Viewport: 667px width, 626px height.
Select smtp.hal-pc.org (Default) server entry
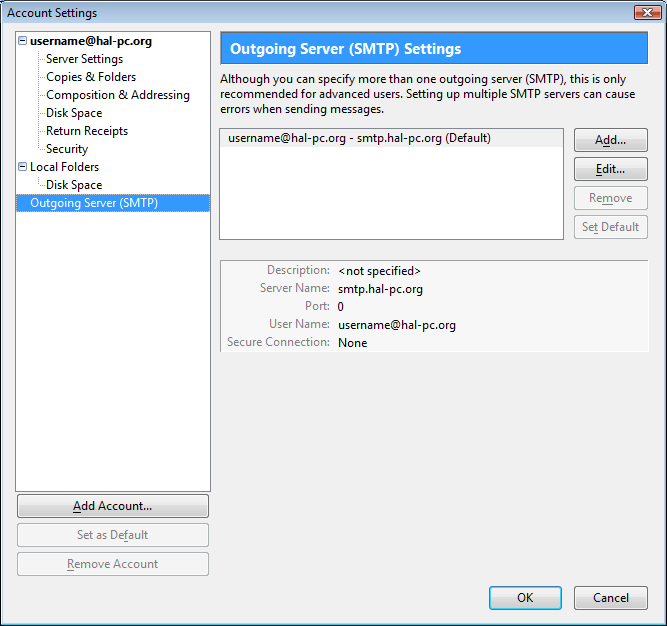click(x=391, y=138)
